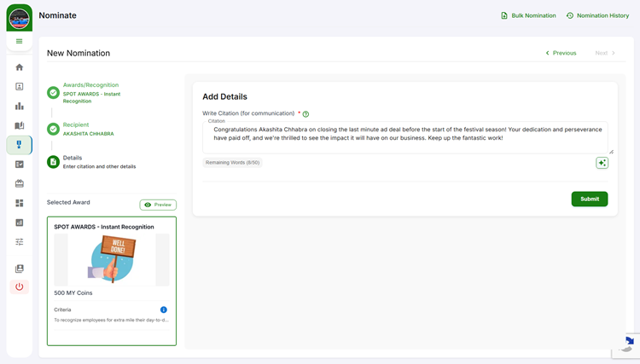Click the Selected Award label
This screenshot has width=640, height=364.
(x=68, y=202)
